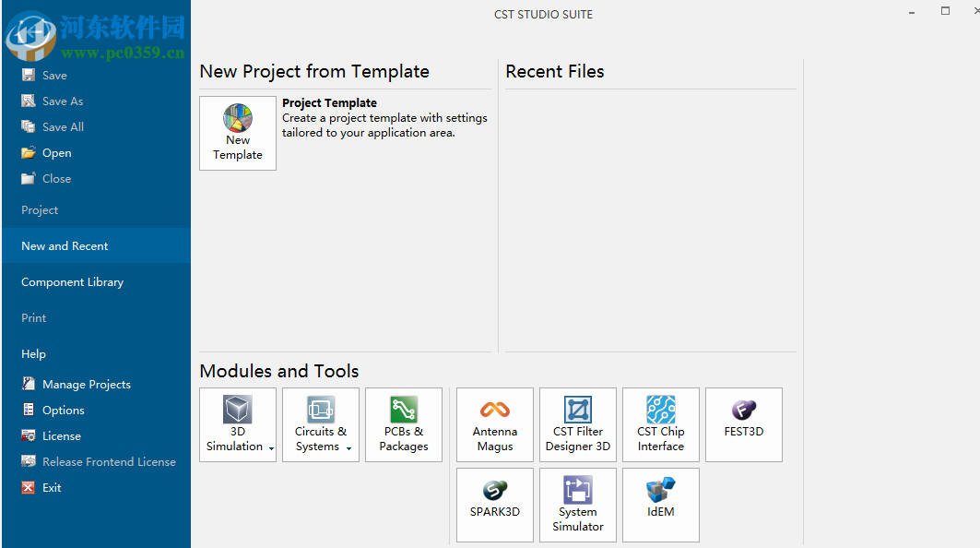Open CST Filter Designer 3D
The image size is (980, 548).
[x=577, y=424]
